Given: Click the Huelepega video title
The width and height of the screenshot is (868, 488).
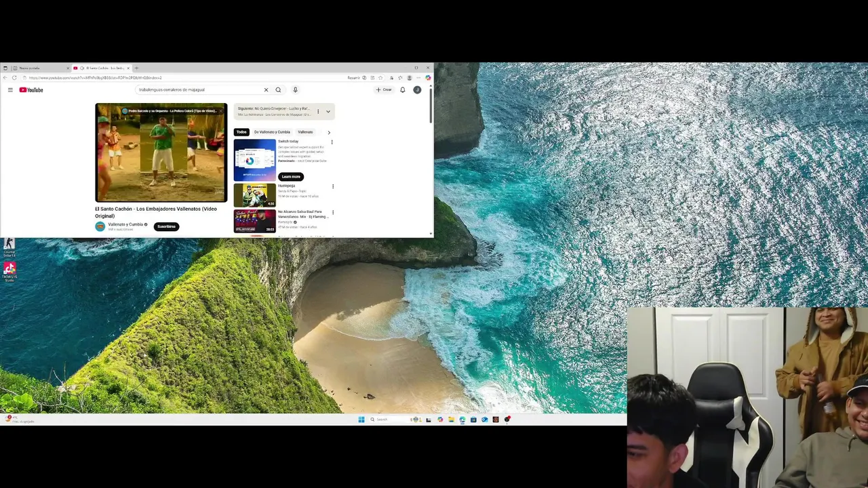Looking at the screenshot, I should coord(286,186).
